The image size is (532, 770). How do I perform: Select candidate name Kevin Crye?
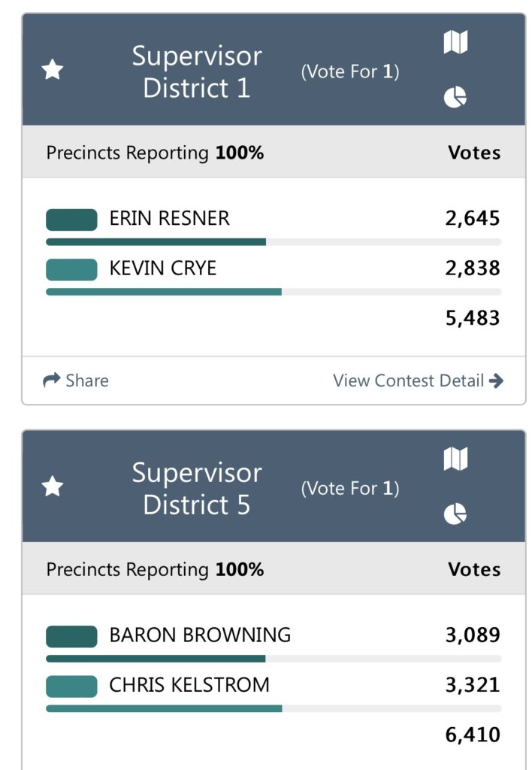click(x=163, y=268)
